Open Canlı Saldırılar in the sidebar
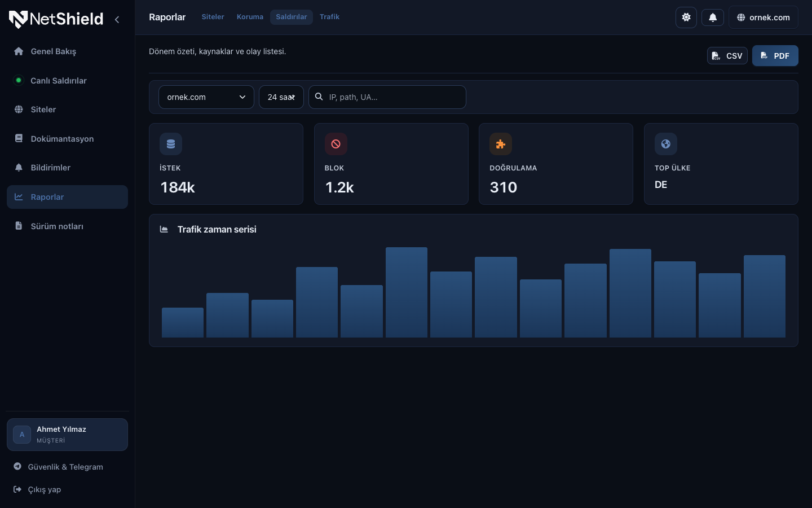 [67, 81]
